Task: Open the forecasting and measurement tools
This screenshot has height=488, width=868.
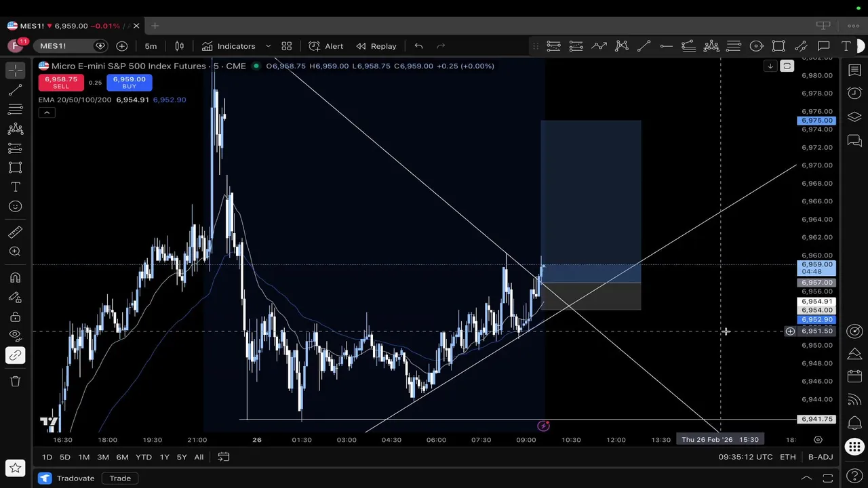Action: [x=15, y=148]
